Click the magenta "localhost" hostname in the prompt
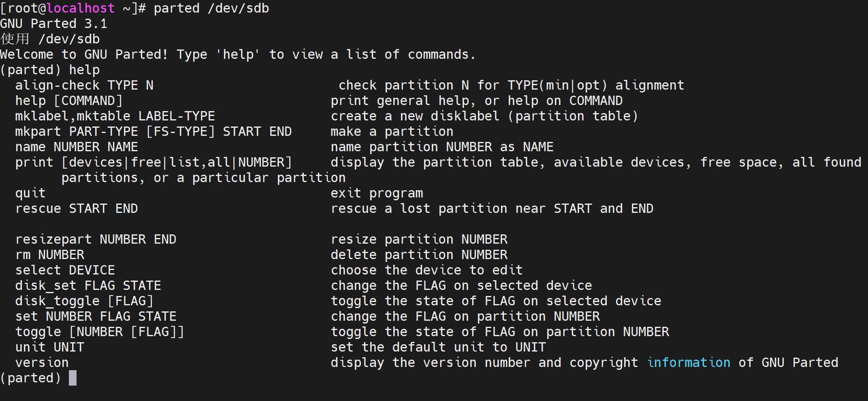This screenshot has width=868, height=401. [81, 8]
